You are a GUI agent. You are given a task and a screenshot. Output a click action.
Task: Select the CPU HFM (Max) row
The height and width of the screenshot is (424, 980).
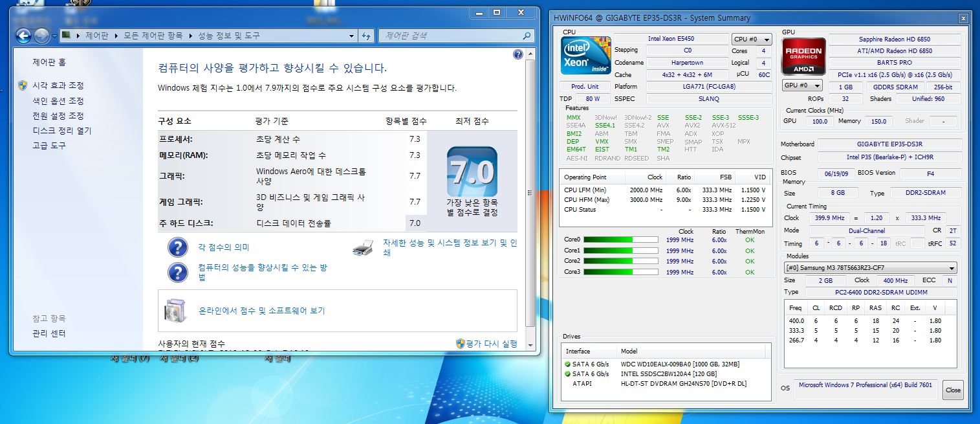(665, 200)
